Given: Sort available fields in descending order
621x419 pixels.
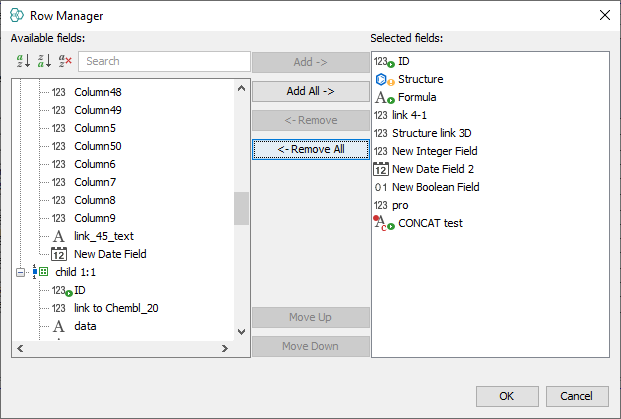Looking at the screenshot, I should pyautogui.click(x=44, y=61).
